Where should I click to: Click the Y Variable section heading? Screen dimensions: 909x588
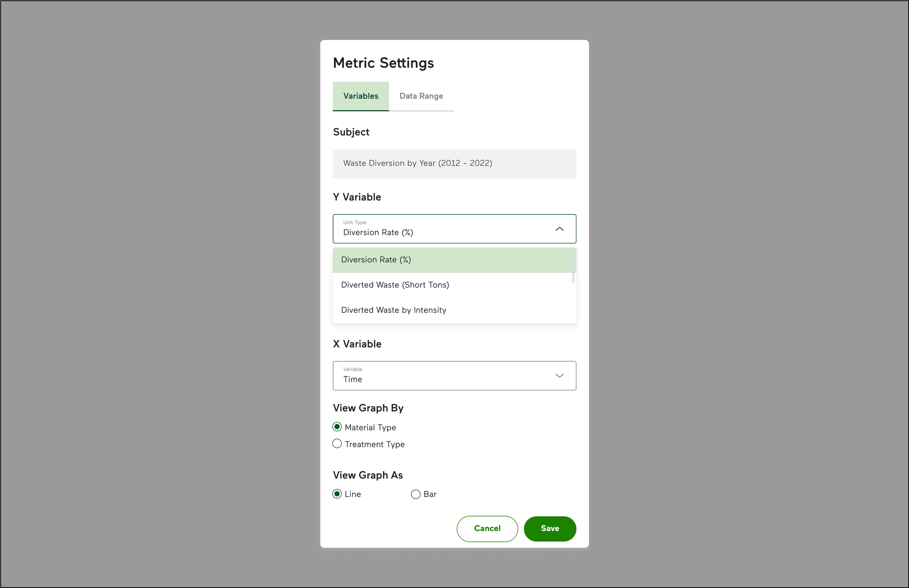point(357,197)
